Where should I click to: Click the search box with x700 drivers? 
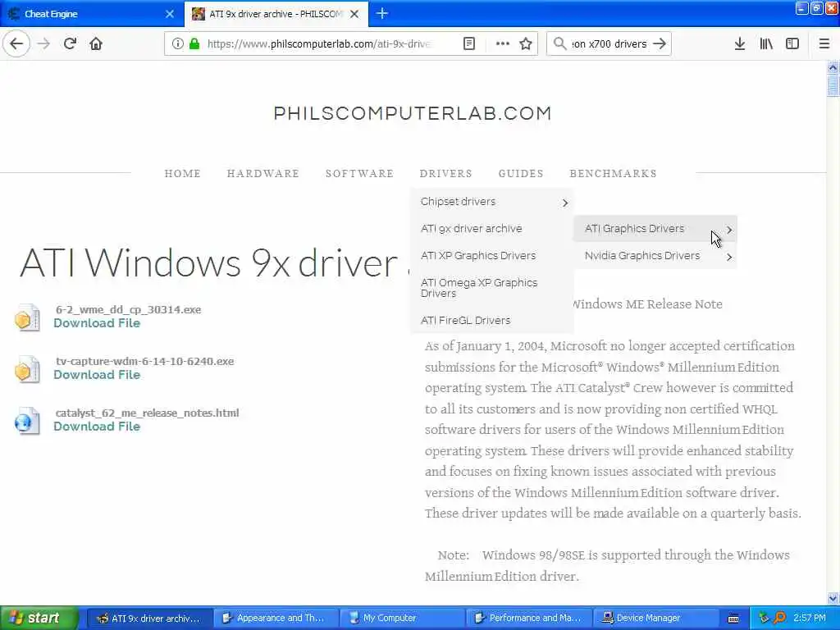tap(609, 43)
